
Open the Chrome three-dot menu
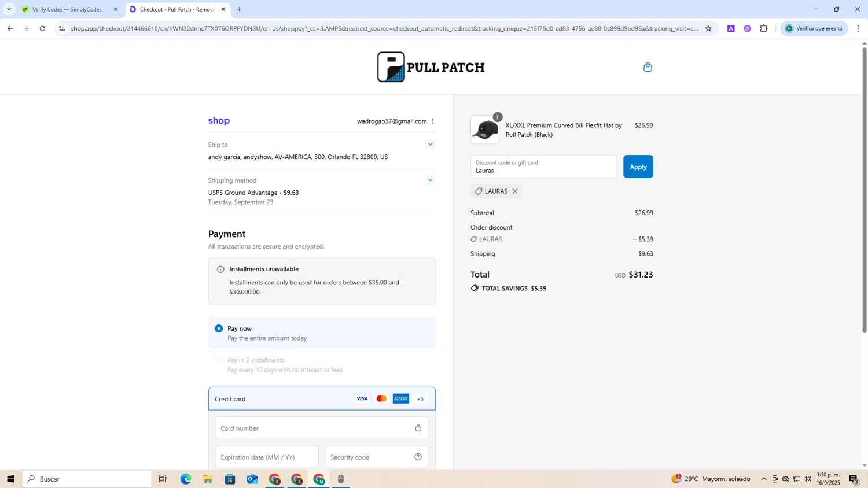[x=858, y=28]
